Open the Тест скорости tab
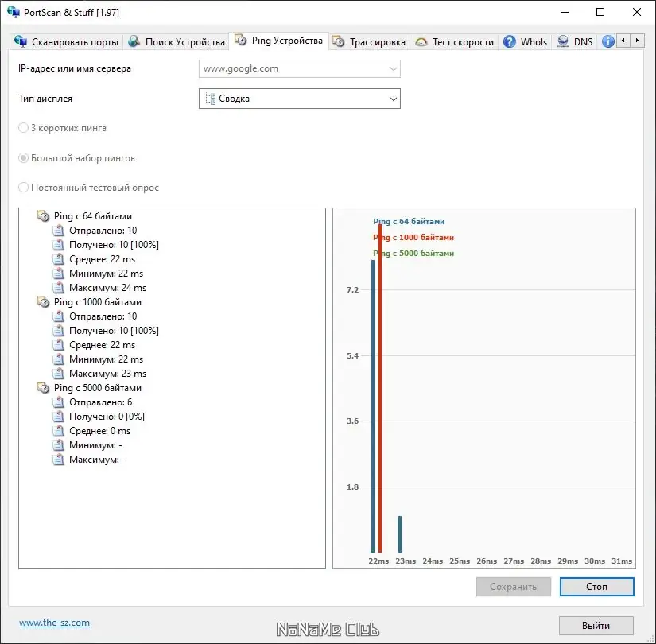The image size is (656, 644). pyautogui.click(x=454, y=42)
